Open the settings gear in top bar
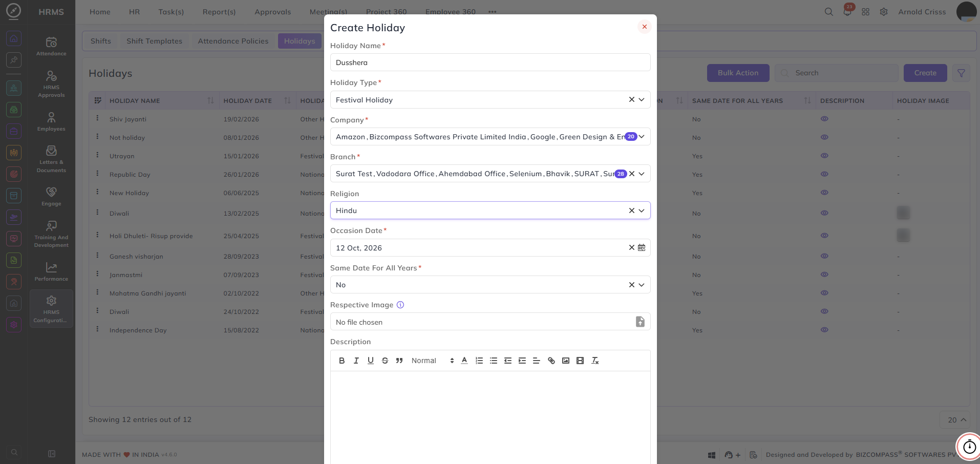Screen dimensions: 980x464 pos(884,12)
